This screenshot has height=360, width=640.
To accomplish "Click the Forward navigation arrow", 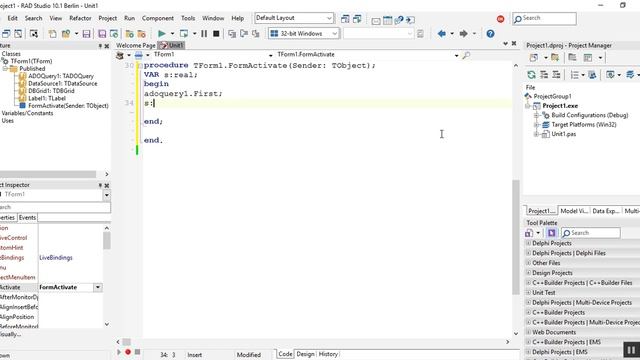I will click(x=463, y=33).
